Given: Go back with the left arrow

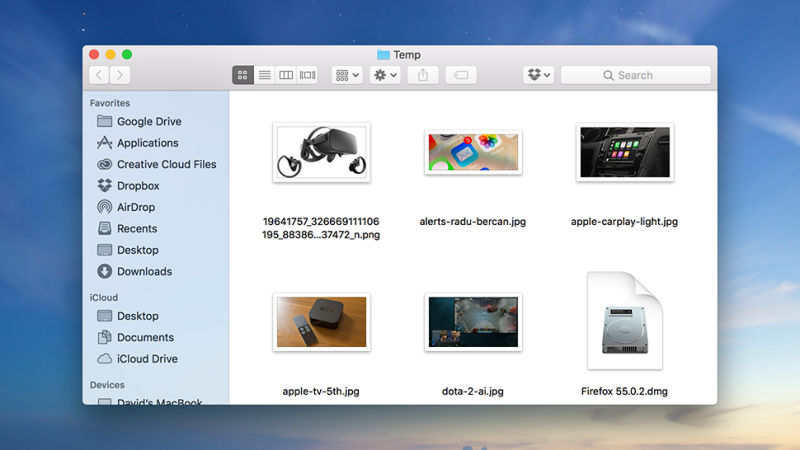Looking at the screenshot, I should point(99,75).
